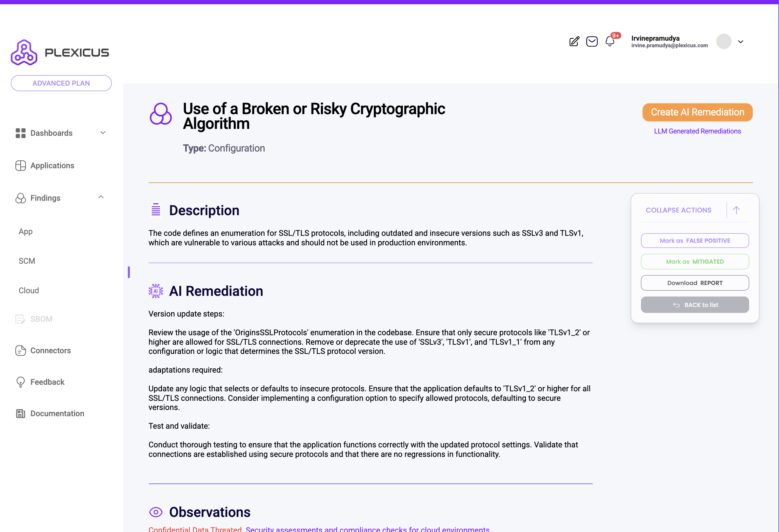
Task: Expand the Dashboards section chevron
Action: coord(103,133)
